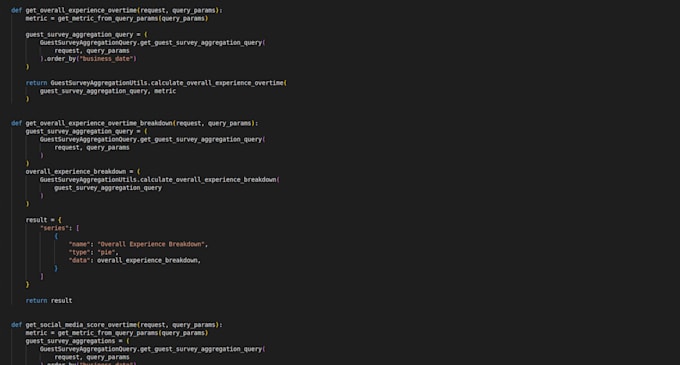Screen dimensions: 680x365
Task: Click the function name get_social_media_score_overtime
Action: (81, 325)
